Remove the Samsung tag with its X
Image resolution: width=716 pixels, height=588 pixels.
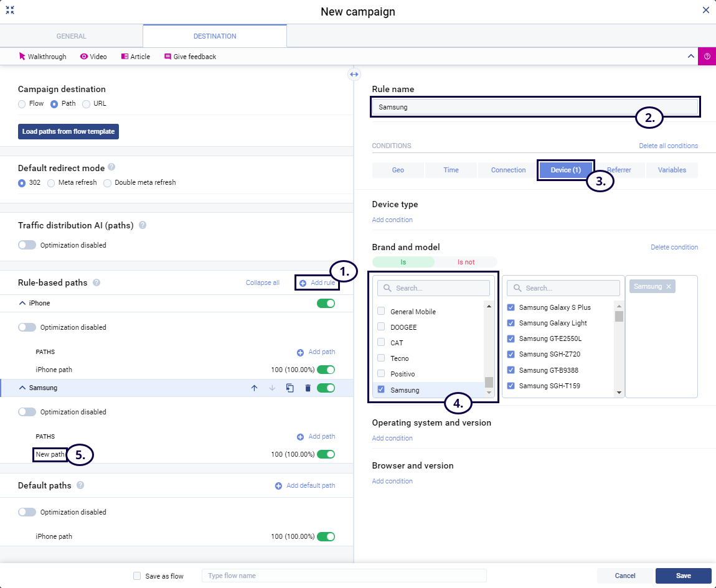pos(669,286)
